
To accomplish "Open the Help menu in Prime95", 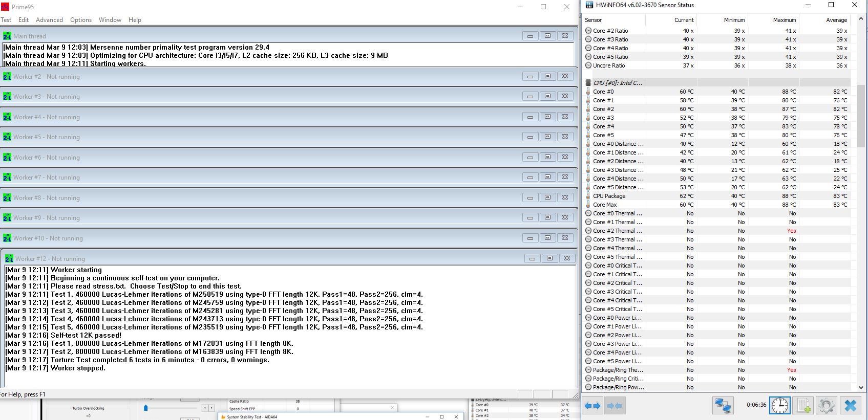I will (x=135, y=20).
